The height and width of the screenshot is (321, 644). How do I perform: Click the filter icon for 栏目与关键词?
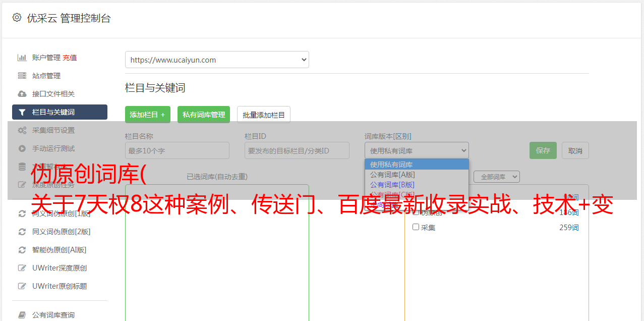pyautogui.click(x=22, y=112)
